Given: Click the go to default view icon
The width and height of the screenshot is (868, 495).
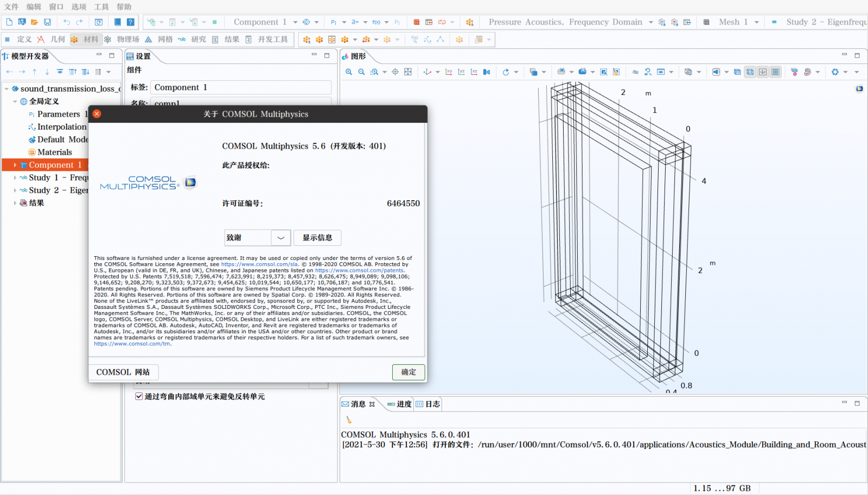Looking at the screenshot, I should [x=427, y=72].
